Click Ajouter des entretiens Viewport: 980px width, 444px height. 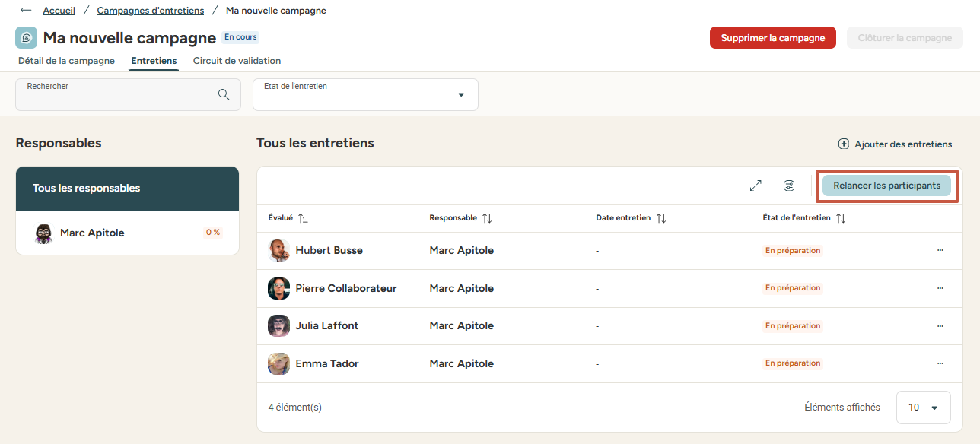[x=895, y=144]
